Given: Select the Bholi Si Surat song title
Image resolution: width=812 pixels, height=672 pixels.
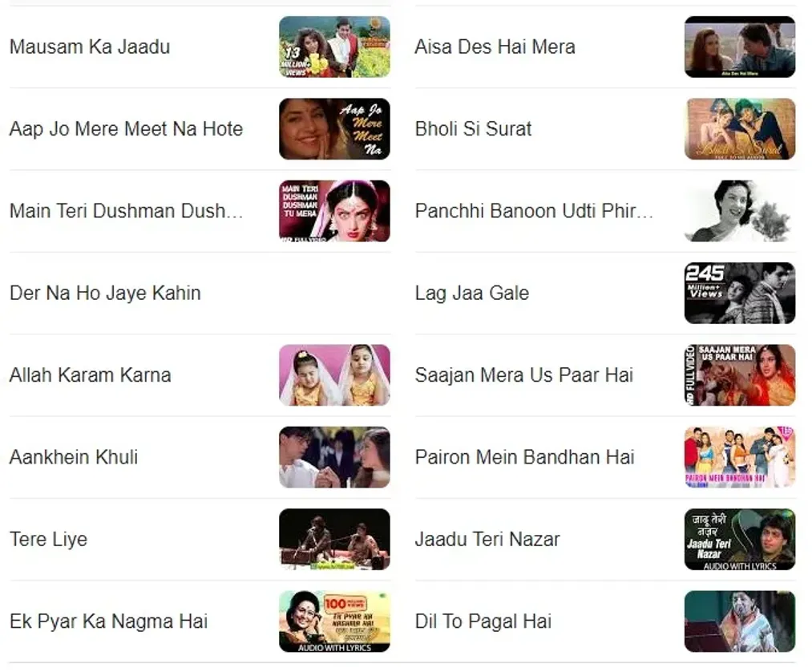Looking at the screenshot, I should coord(473,128).
